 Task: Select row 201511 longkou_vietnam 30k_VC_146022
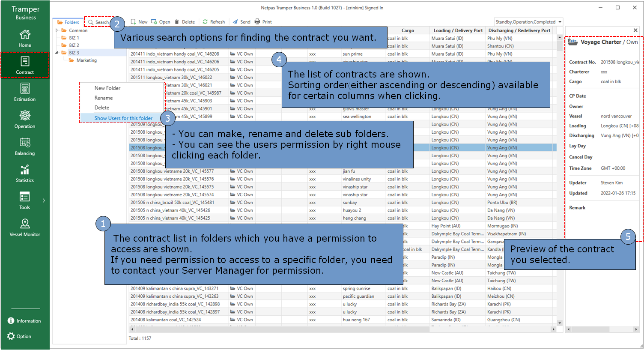coord(171,77)
